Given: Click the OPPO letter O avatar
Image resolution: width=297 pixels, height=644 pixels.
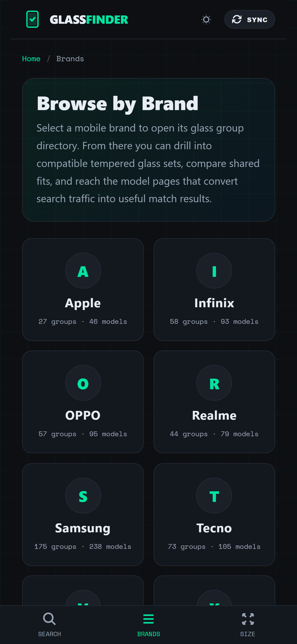Looking at the screenshot, I should pos(83,383).
